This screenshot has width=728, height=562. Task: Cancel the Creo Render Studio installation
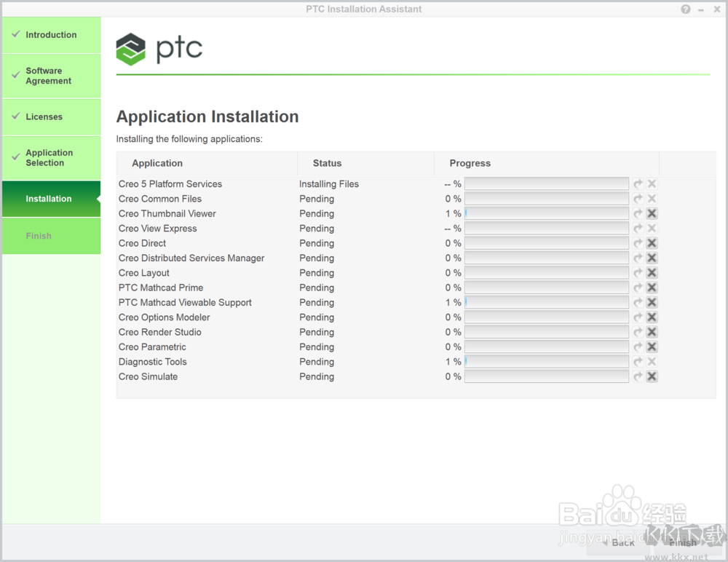(652, 333)
